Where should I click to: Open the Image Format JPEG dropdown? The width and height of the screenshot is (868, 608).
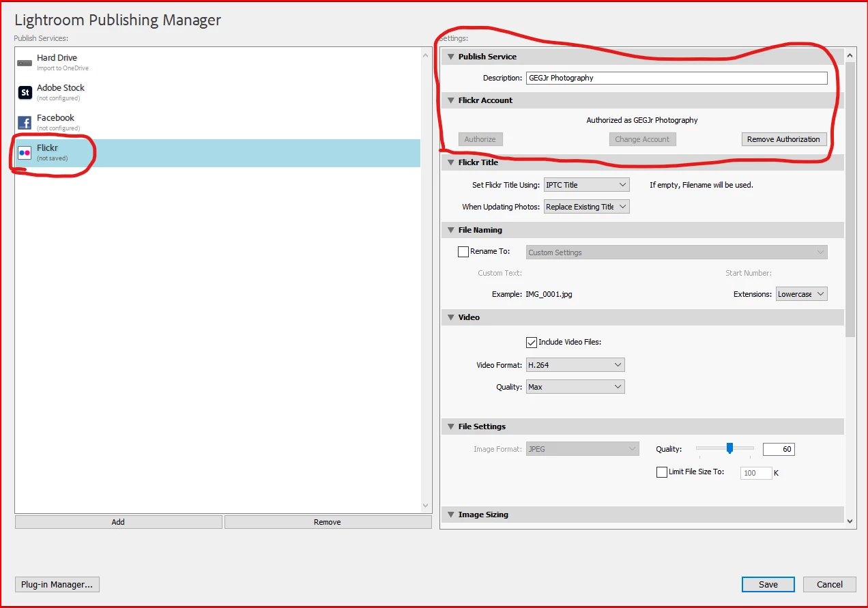click(583, 449)
